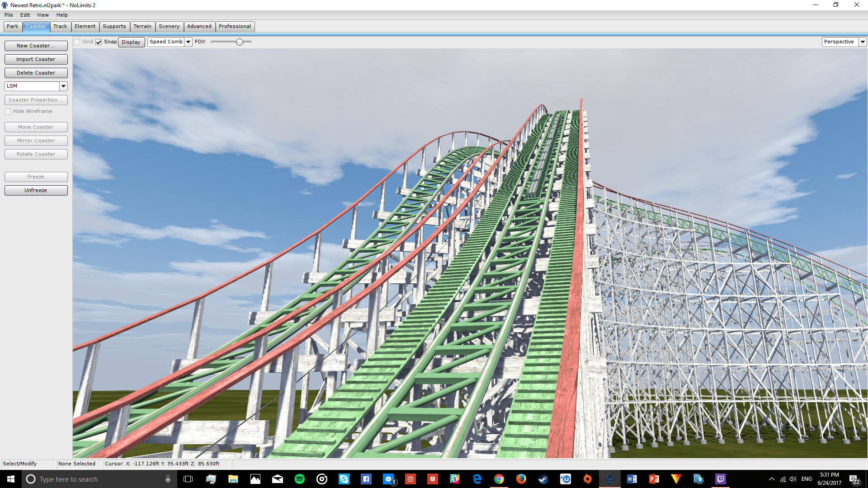Open Skype from the taskbar

pyautogui.click(x=344, y=479)
